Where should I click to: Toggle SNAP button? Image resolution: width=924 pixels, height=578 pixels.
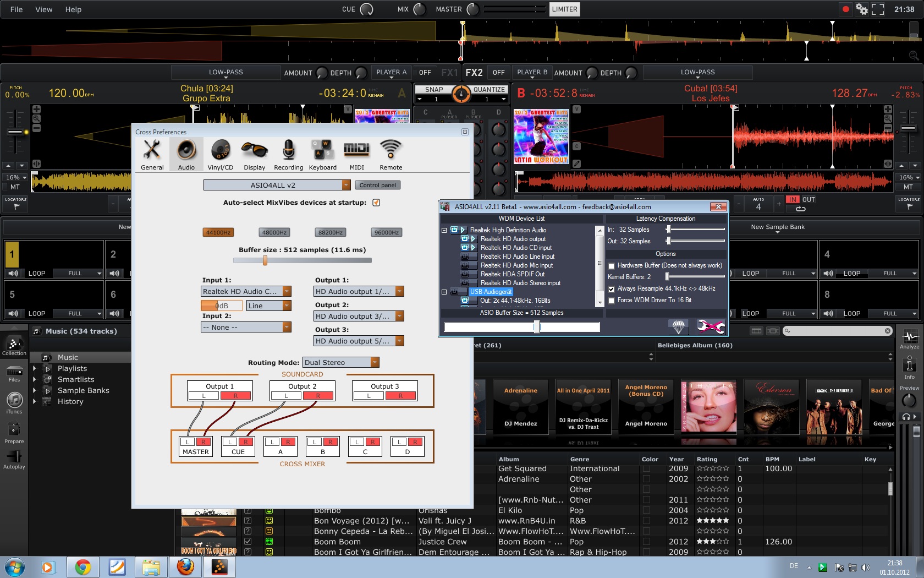pos(434,89)
